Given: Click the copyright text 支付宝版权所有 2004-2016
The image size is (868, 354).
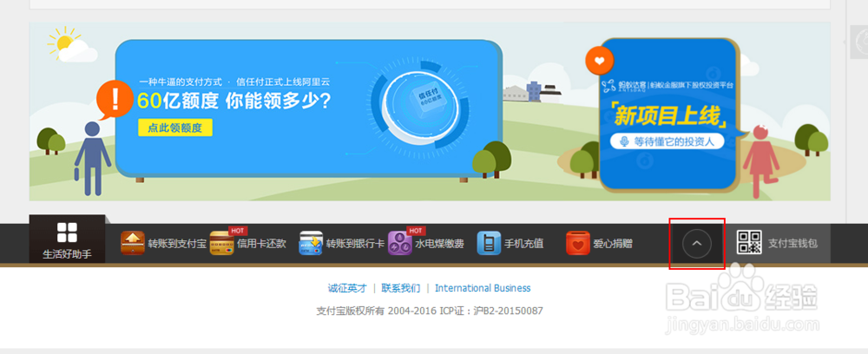Looking at the screenshot, I should point(377,311).
